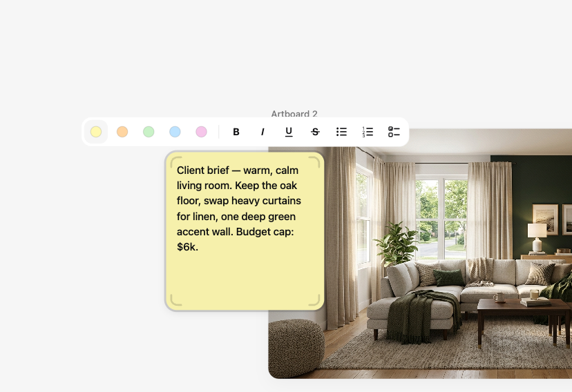Toggle bold formatting
Viewport: 572px width, 392px height.
pos(236,132)
